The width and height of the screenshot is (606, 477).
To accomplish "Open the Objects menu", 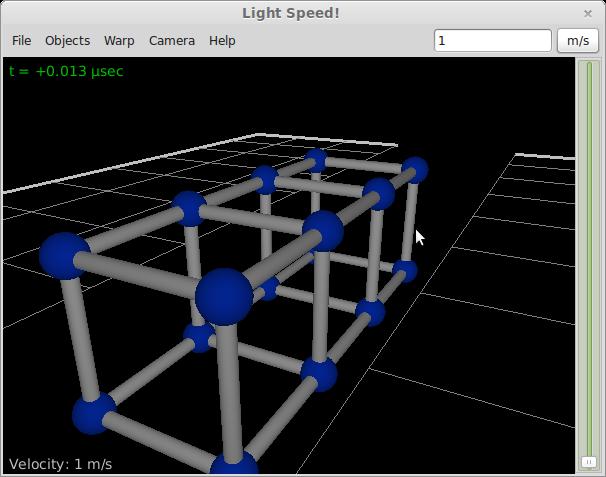I will point(67,41).
